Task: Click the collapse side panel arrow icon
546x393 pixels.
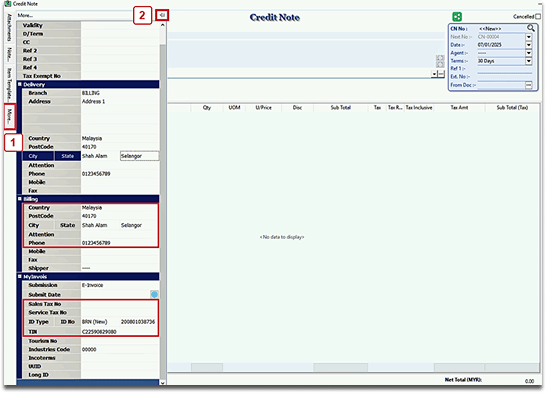Action: [162, 15]
